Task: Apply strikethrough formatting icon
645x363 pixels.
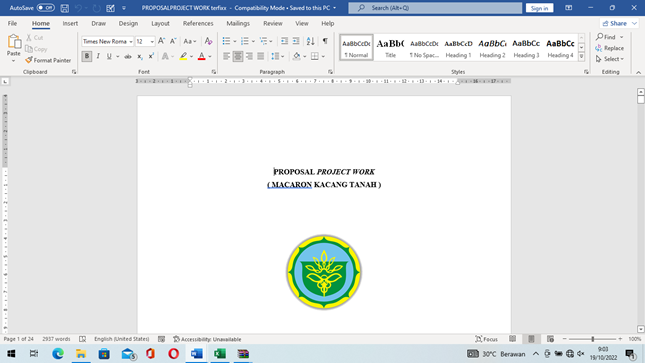Action: coord(128,56)
